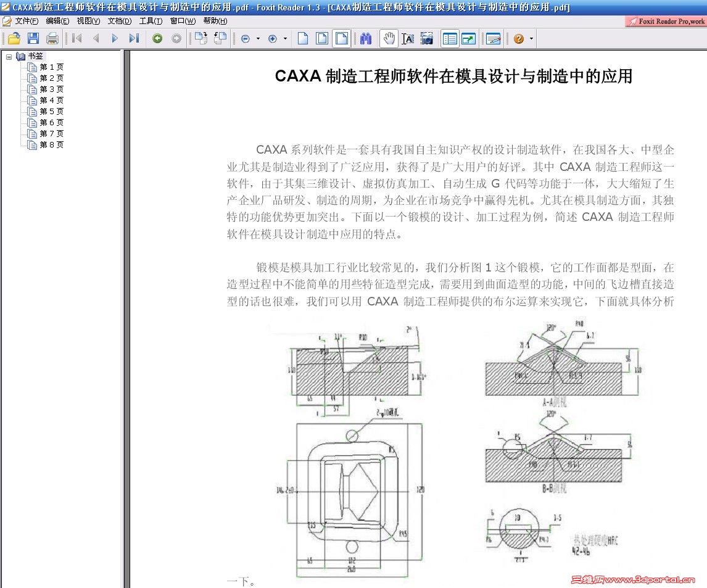Open zoom in dropdown arrow
707x588 pixels.
pos(285,39)
